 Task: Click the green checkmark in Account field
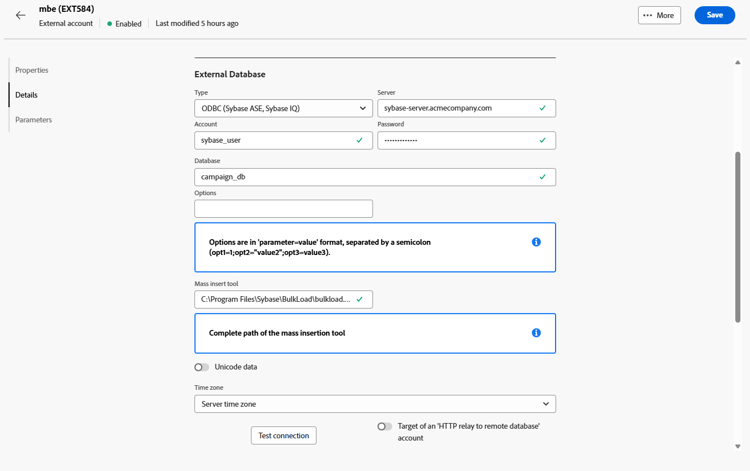(360, 141)
